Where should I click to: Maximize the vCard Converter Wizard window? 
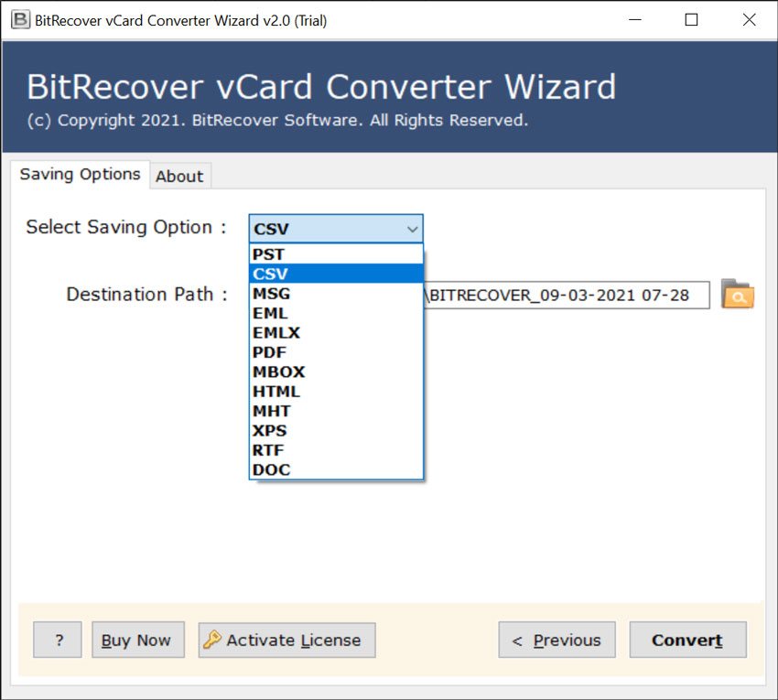pyautogui.click(x=691, y=20)
